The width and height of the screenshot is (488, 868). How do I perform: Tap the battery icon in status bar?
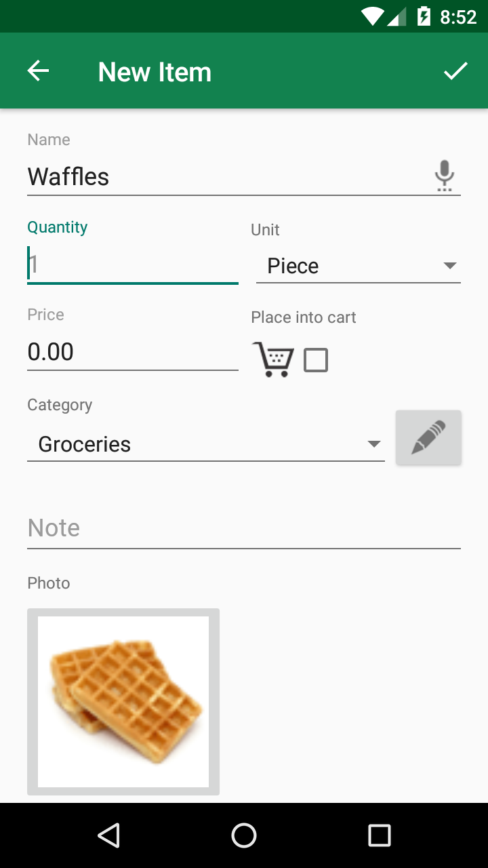click(424, 16)
